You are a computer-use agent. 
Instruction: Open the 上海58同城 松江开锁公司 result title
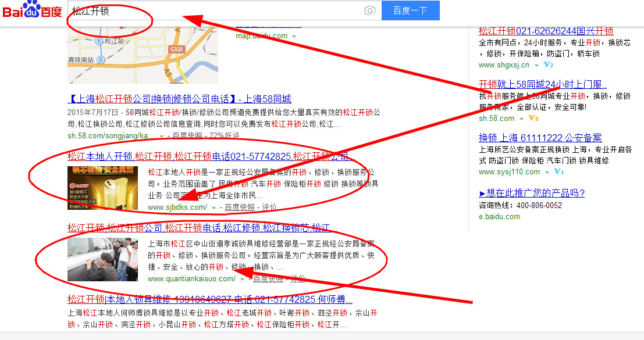click(180, 99)
